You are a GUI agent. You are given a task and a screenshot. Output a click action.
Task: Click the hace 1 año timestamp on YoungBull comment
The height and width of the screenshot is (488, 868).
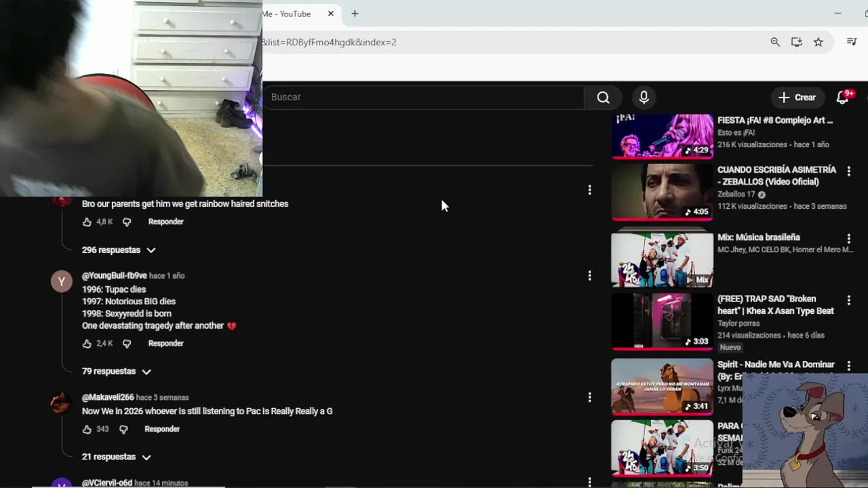(x=167, y=276)
